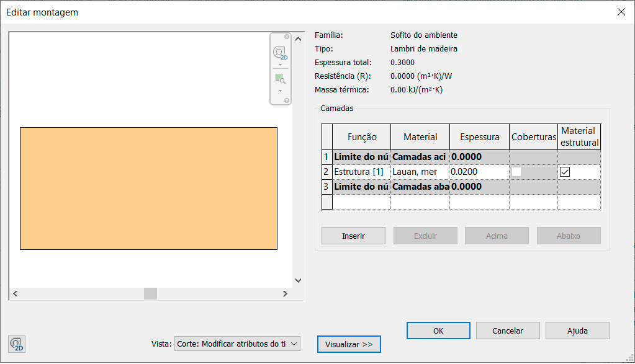The width and height of the screenshot is (635, 364).
Task: Click the Zoom region tool icon
Action: coord(280,79)
